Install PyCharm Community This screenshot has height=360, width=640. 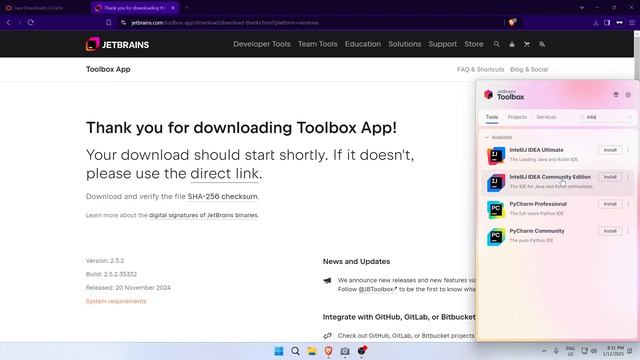[x=610, y=231]
